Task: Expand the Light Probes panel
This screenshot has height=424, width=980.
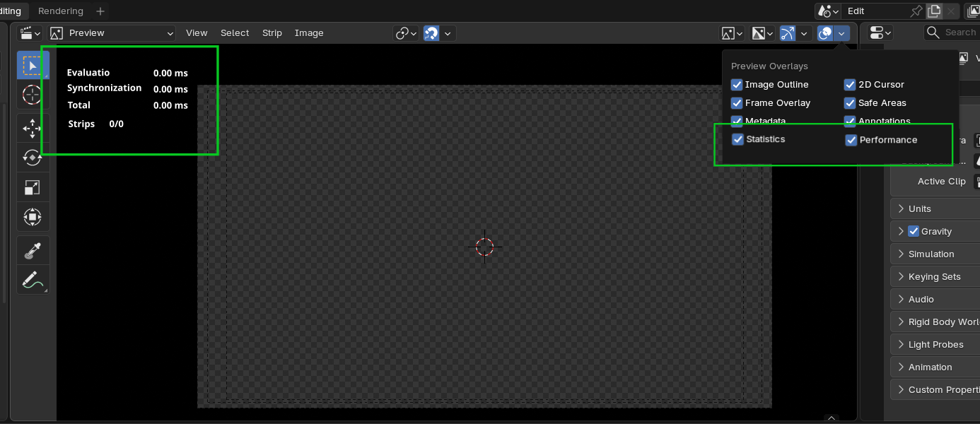Action: click(x=935, y=344)
